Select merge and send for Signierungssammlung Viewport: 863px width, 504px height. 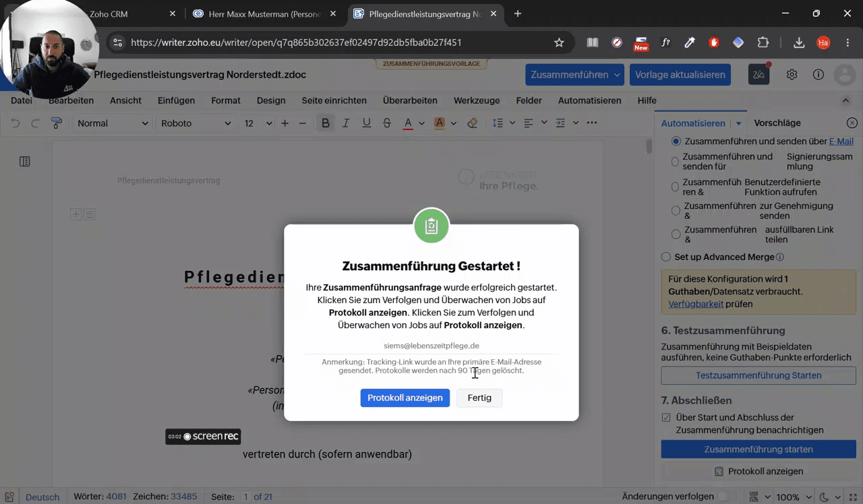pos(675,162)
